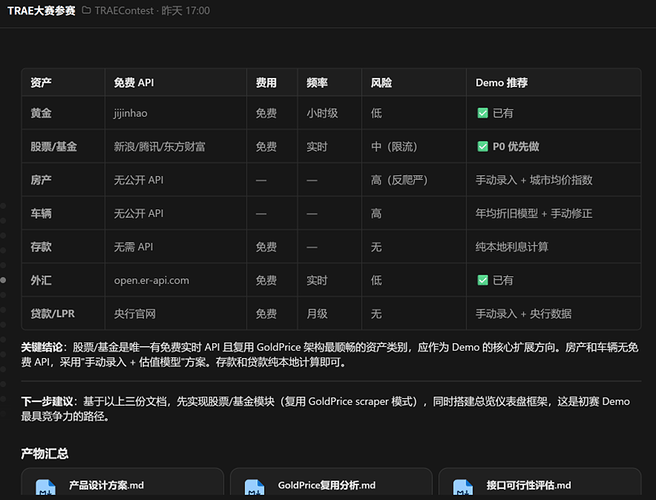The height and width of the screenshot is (500, 656).
Task: Click 实时 in the 股票/基金 row
Action: (x=317, y=146)
